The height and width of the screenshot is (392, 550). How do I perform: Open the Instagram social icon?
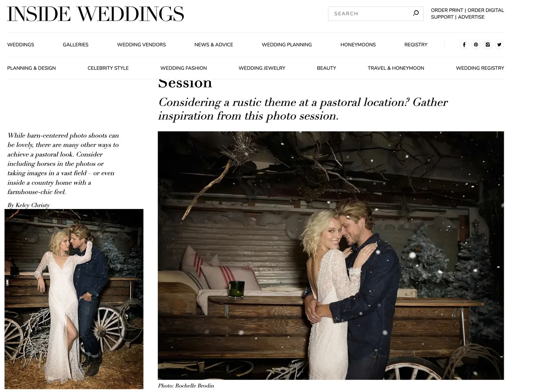pos(488,45)
